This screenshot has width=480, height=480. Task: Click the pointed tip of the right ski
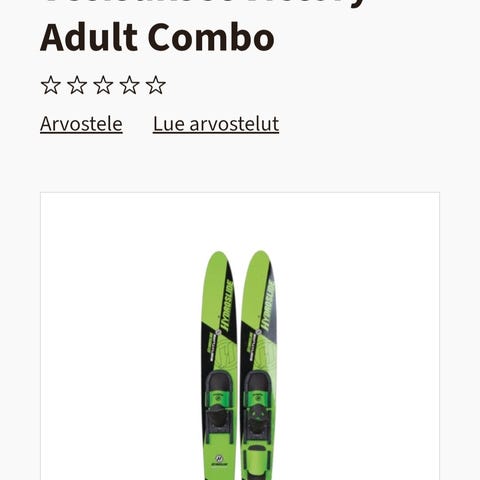[x=261, y=255]
